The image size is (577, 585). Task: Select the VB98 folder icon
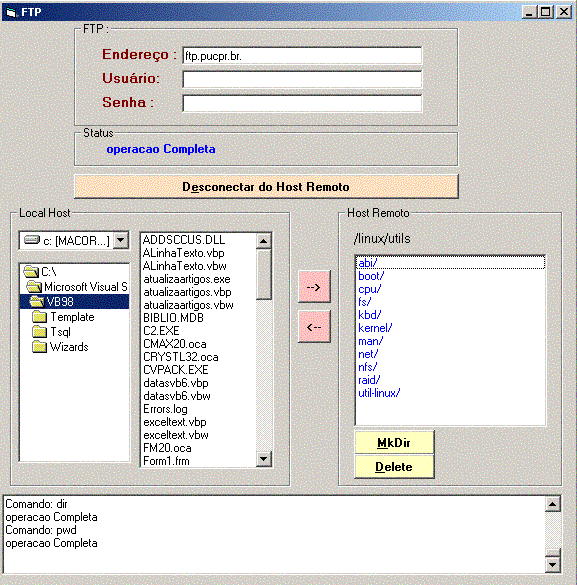37,301
